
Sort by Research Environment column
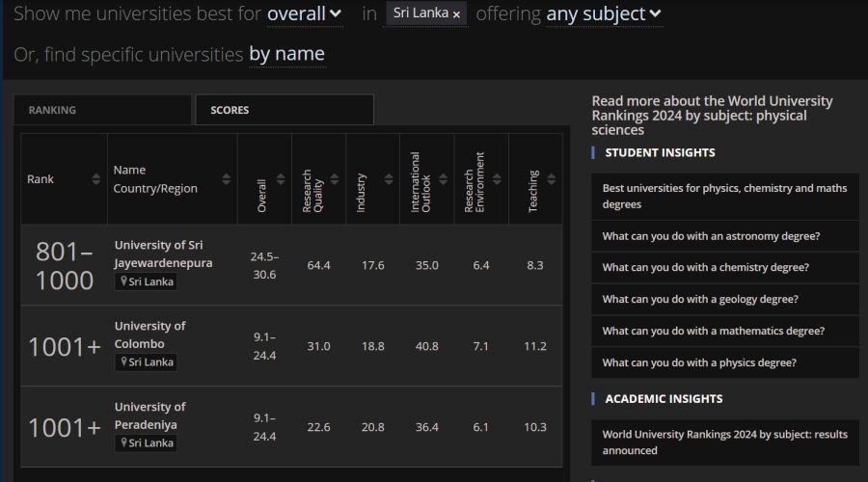coord(496,179)
